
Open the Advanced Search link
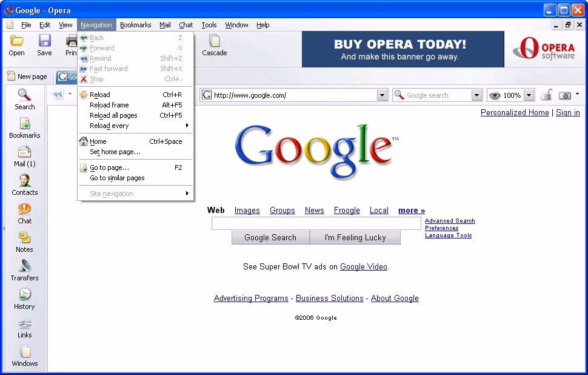(450, 221)
